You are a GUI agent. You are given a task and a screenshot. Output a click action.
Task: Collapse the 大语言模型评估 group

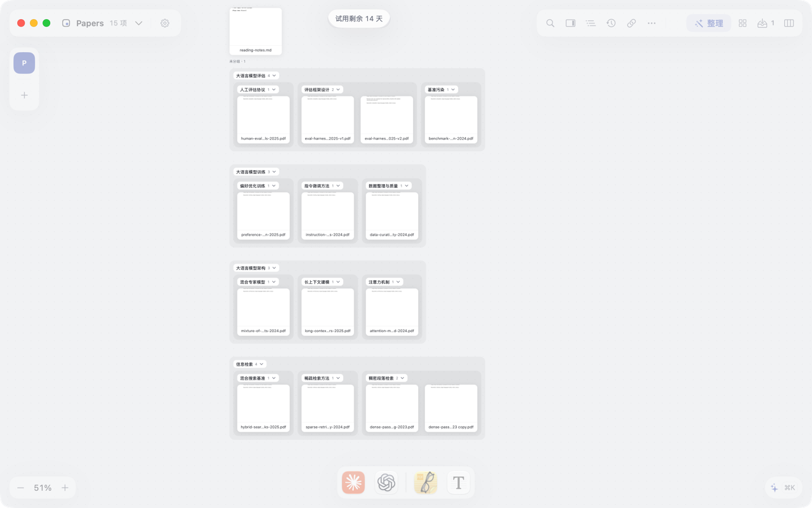click(274, 76)
